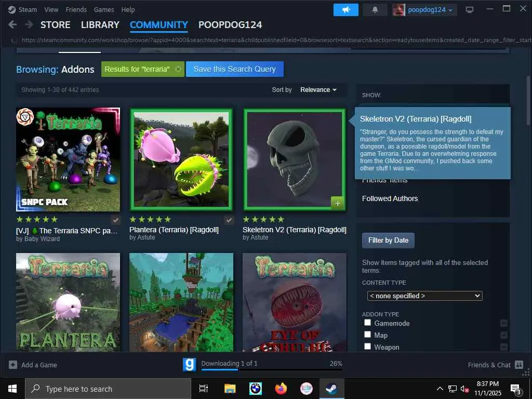This screenshot has height=399, width=532.
Task: Open author Baby Wizard's page
Action: [x=37, y=239]
